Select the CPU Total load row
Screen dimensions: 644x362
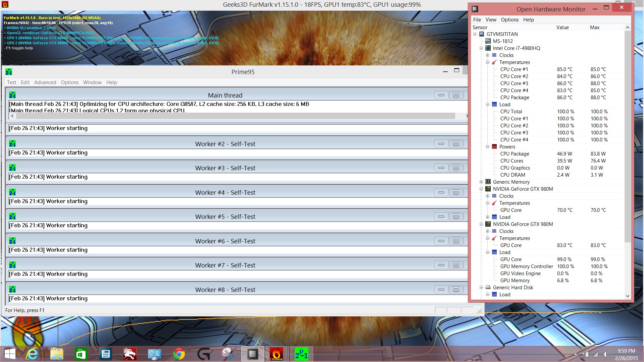coord(548,112)
